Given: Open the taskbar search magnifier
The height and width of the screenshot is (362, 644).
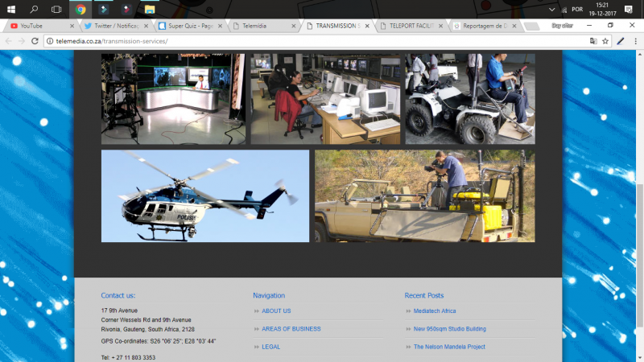Looking at the screenshot, I should coord(34,9).
